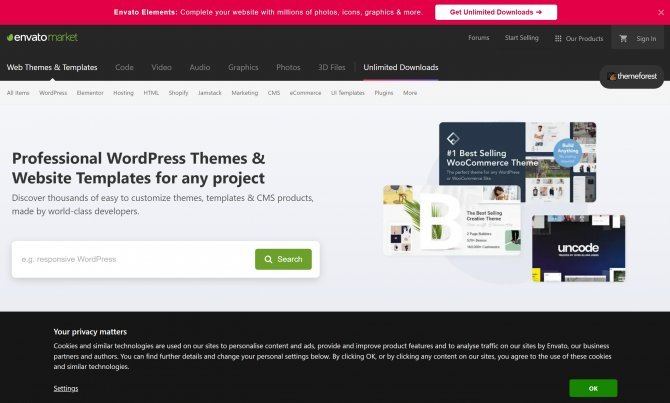Viewport: 670px width, 403px height.
Task: Open Jamstack submenu item
Action: pyautogui.click(x=209, y=93)
